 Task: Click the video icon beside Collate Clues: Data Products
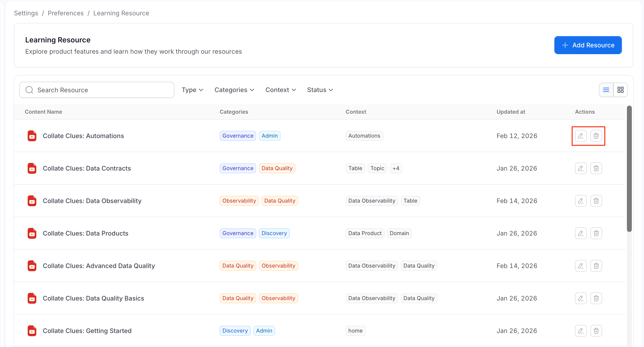(x=32, y=233)
